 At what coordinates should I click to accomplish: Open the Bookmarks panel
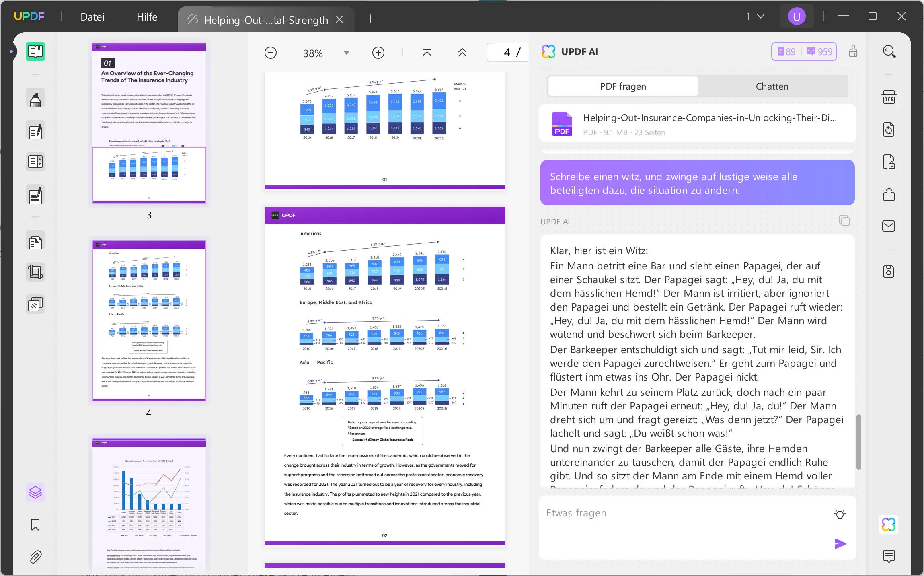pos(35,525)
